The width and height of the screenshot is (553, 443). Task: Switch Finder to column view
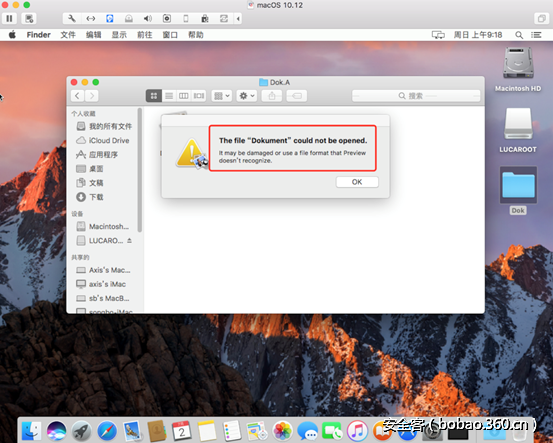[184, 96]
